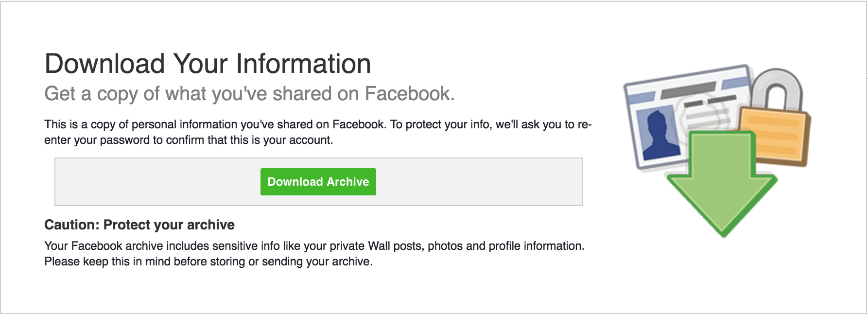Click the "Caution: Protect your archive" heading
868x314 pixels.
pos(139,225)
